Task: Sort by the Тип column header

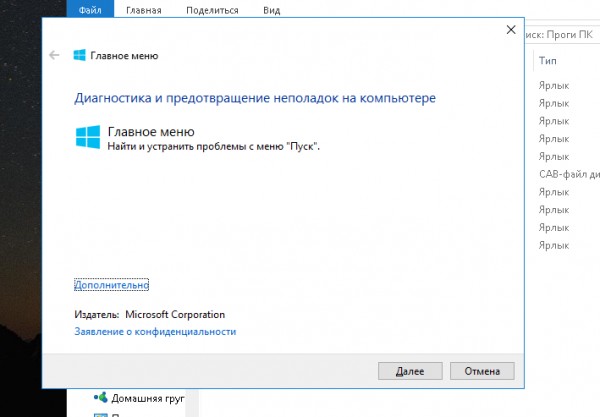Action: click(x=548, y=61)
